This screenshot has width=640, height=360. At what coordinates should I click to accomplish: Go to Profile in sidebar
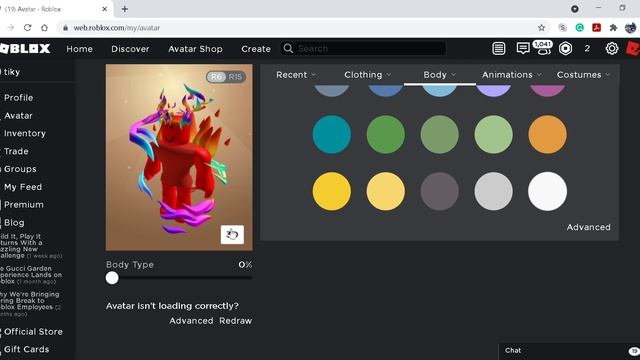click(x=18, y=98)
